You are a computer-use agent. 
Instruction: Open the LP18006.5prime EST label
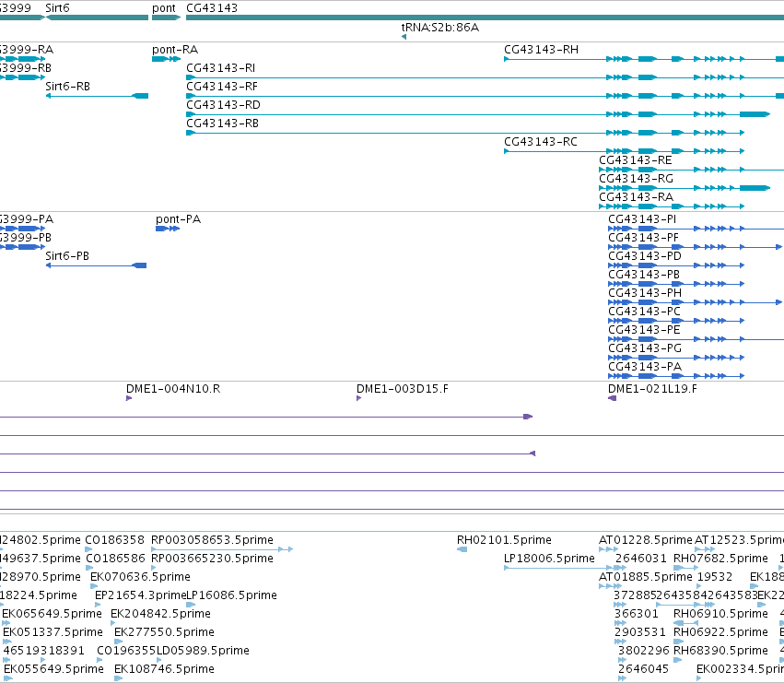(549, 559)
